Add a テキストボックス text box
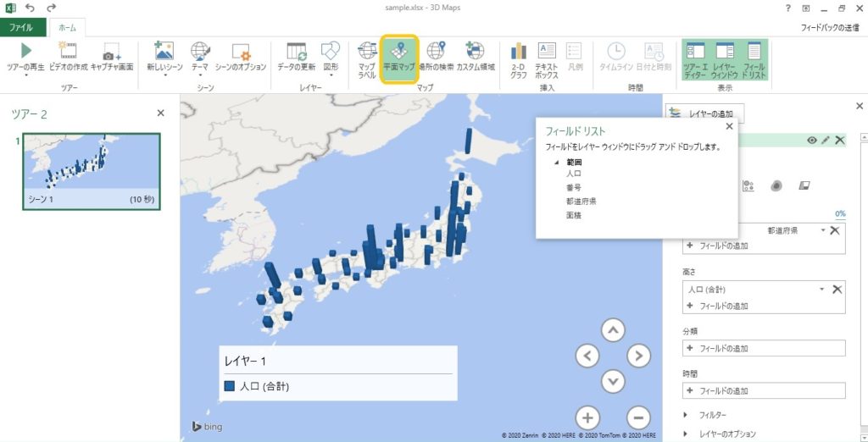Screen dimensions: 868x442 (x=547, y=52)
